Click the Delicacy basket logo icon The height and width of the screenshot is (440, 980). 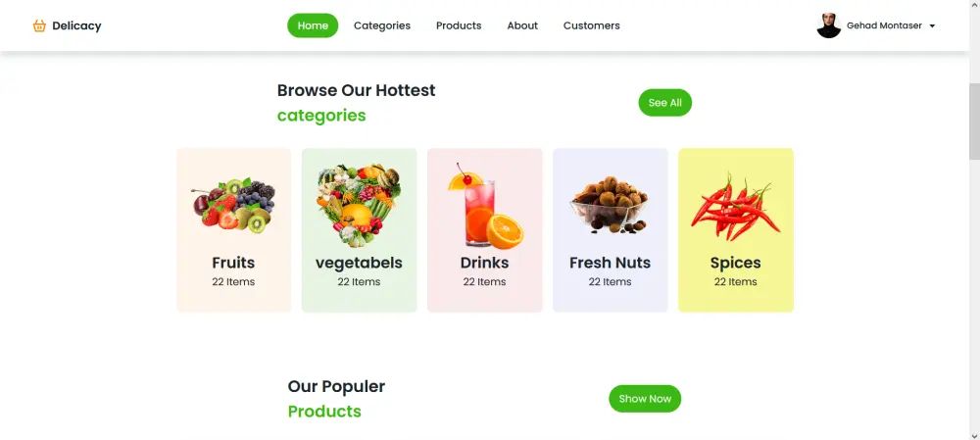pos(39,25)
